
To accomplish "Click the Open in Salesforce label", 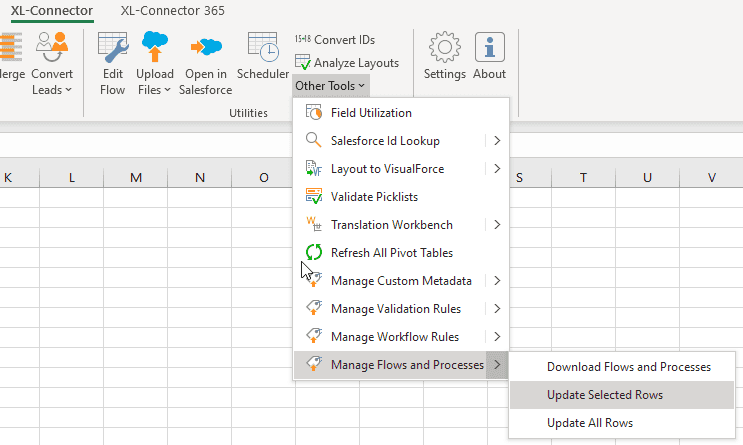I will pyautogui.click(x=206, y=82).
